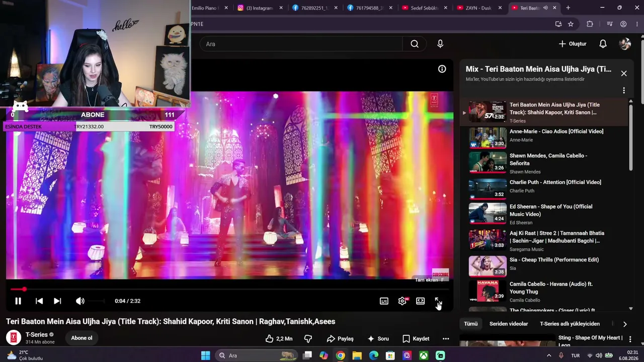This screenshot has height=362, width=644.
Task: Dislike the video with the thumbs-down button
Action: pos(308,339)
